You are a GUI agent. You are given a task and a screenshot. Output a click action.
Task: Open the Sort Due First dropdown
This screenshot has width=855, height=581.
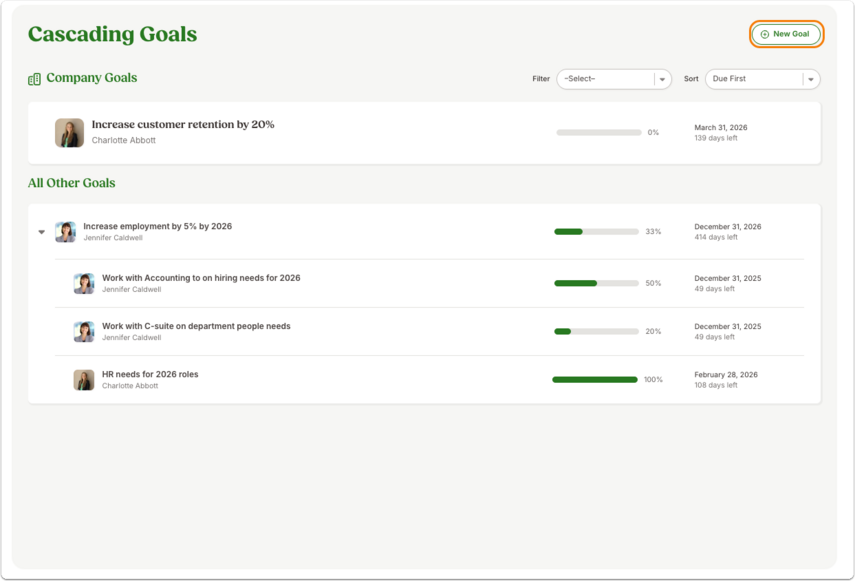click(x=762, y=79)
